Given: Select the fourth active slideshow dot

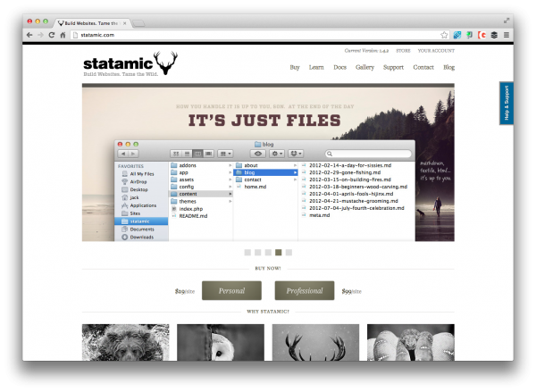Looking at the screenshot, I should 278,252.
